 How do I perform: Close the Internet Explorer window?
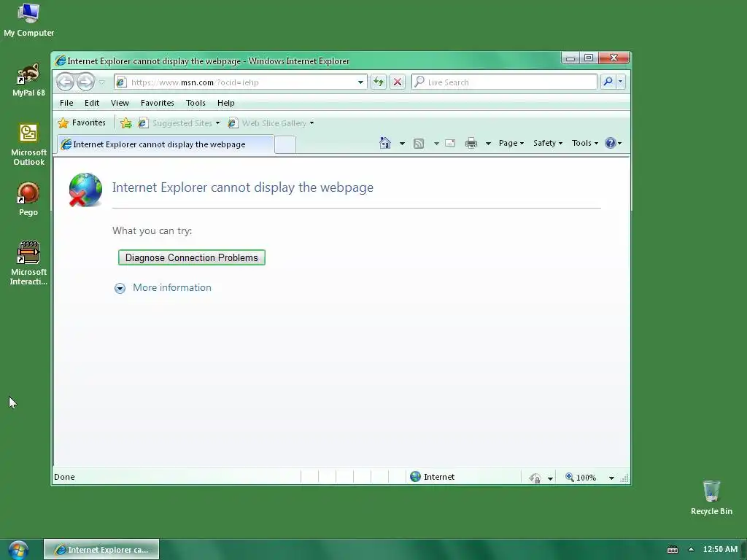coord(614,58)
